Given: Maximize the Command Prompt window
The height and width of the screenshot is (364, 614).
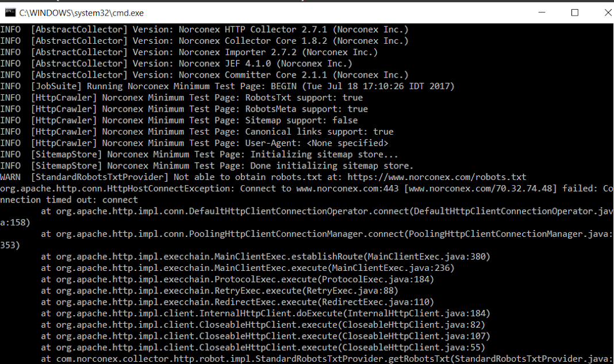Looking at the screenshot, I should [x=574, y=12].
